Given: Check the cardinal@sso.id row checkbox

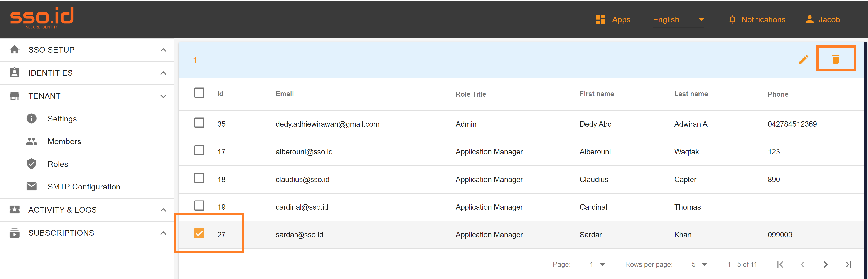Looking at the screenshot, I should click(199, 205).
